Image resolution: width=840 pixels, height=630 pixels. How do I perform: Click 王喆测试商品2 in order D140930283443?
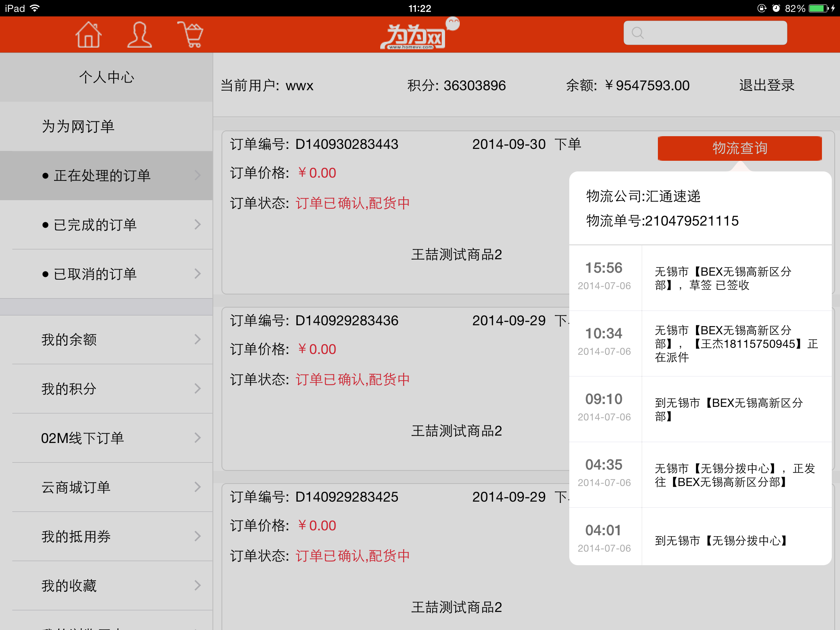click(x=457, y=255)
